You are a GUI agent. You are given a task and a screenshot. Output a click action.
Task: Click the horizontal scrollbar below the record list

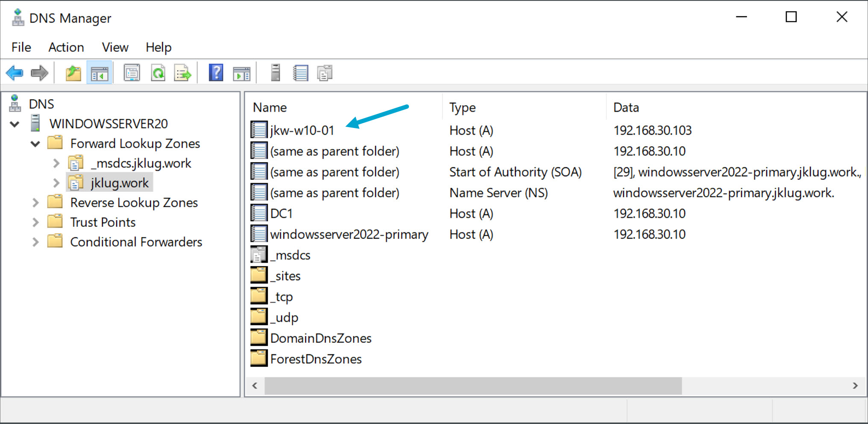[470, 386]
